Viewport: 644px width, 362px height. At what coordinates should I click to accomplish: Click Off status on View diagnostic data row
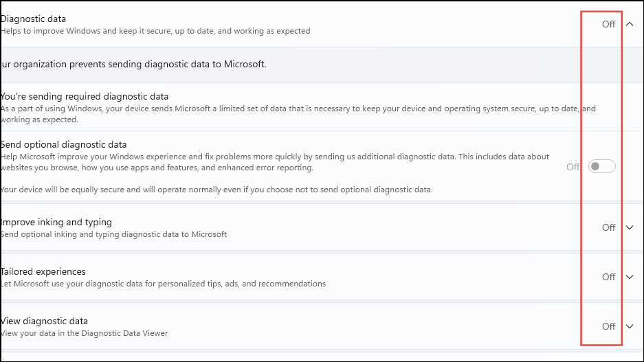608,326
